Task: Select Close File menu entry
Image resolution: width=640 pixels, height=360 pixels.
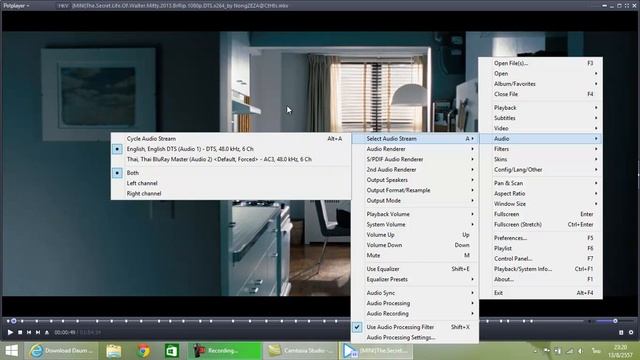Action: (540, 94)
